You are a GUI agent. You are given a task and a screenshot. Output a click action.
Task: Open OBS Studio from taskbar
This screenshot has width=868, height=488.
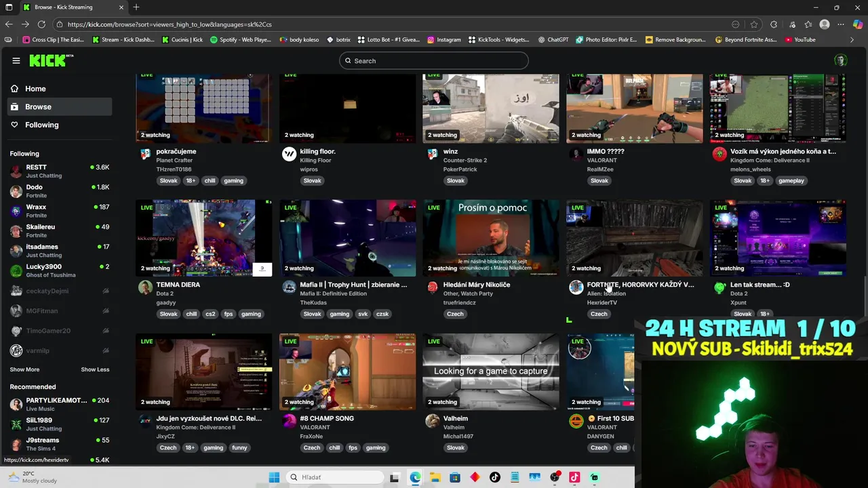(555, 477)
